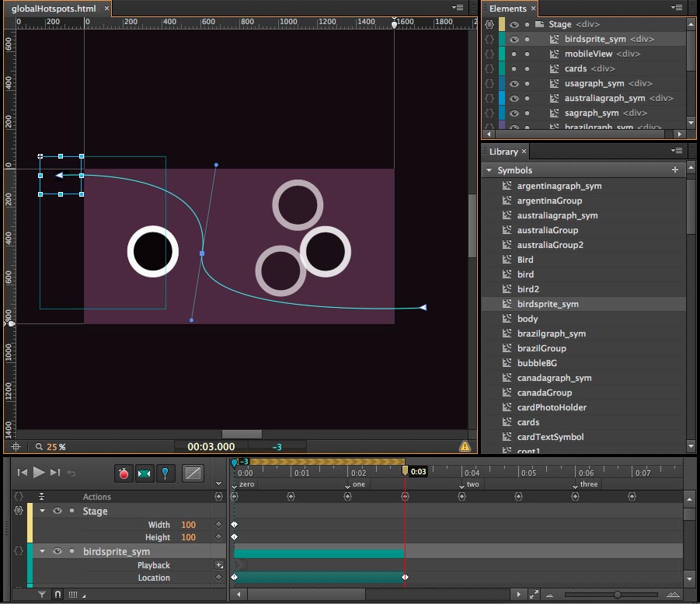Close the globalHotspots.html tab
Screen dimensions: 700x604
tap(106, 8)
